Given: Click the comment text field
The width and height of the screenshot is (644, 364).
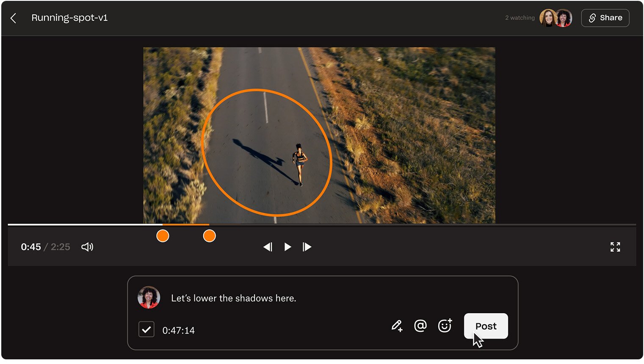Looking at the screenshot, I should pyautogui.click(x=296, y=298).
